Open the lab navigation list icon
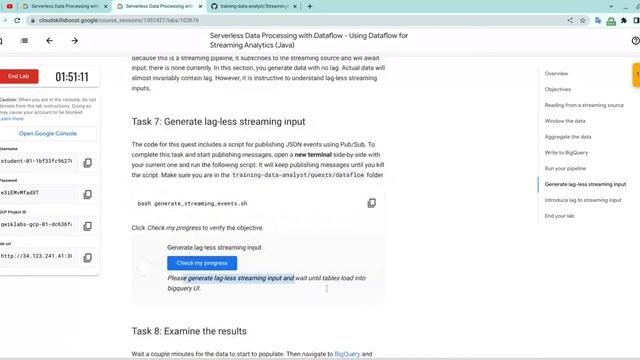This screenshot has width=640, height=360. coord(24,40)
